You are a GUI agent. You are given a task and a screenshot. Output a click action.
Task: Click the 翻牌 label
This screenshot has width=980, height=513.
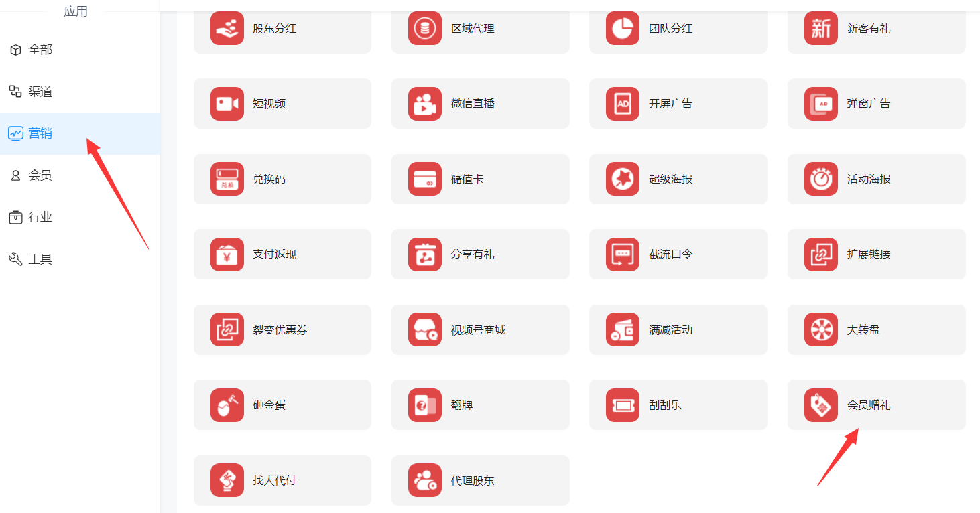tap(462, 405)
